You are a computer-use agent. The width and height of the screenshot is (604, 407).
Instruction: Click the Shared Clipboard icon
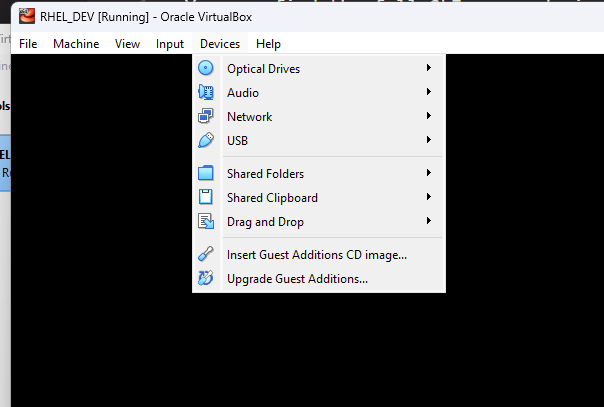tap(206, 197)
